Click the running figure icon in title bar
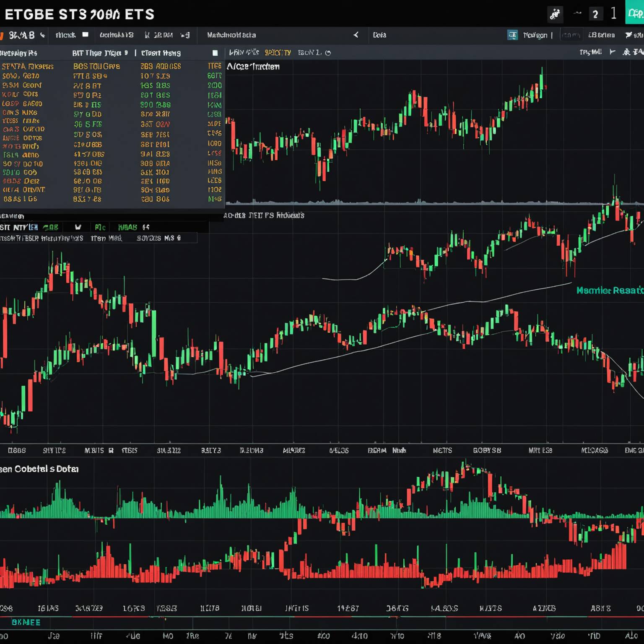Image resolution: width=644 pixels, height=644 pixels. pos(555,14)
